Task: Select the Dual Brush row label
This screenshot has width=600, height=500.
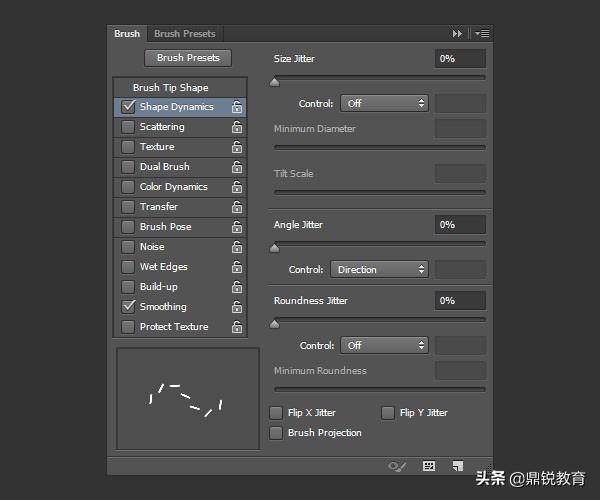Action: [165, 167]
